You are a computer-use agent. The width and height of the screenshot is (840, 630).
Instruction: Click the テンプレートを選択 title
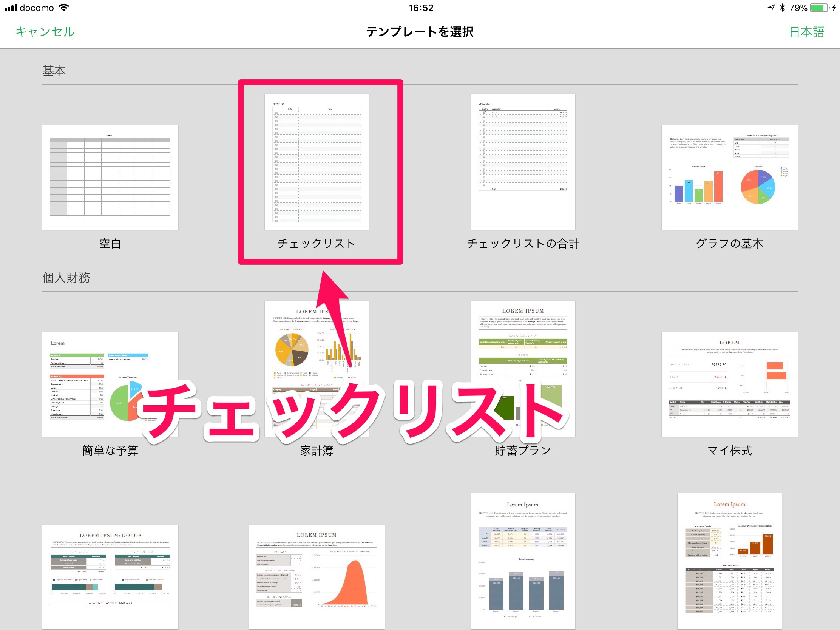(420, 31)
